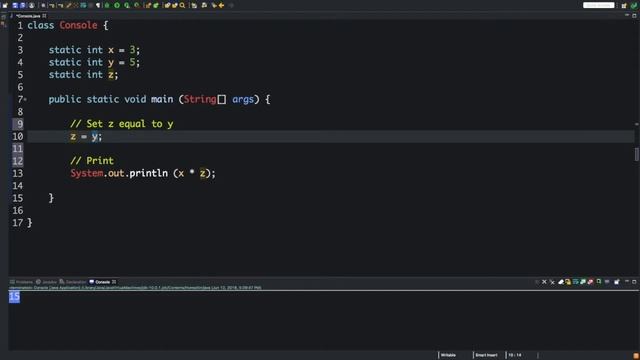This screenshot has height=360, width=640.
Task: Collapse the main method fold on line 7
Action: pos(25,99)
